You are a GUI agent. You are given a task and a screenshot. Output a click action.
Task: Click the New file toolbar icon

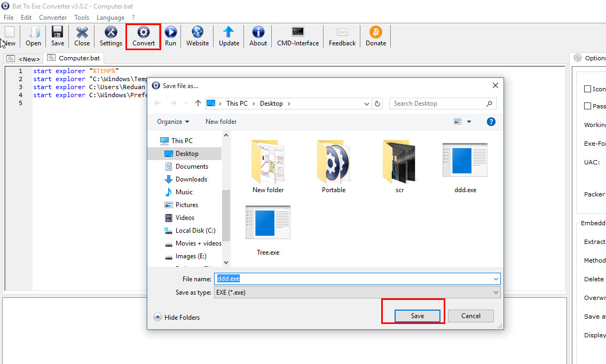(10, 33)
